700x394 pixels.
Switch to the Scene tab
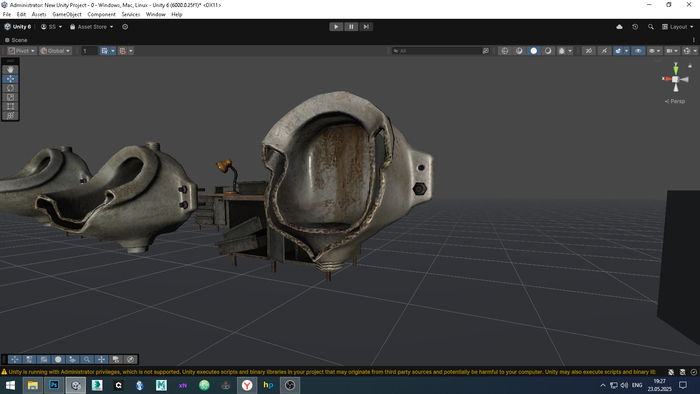[x=16, y=40]
